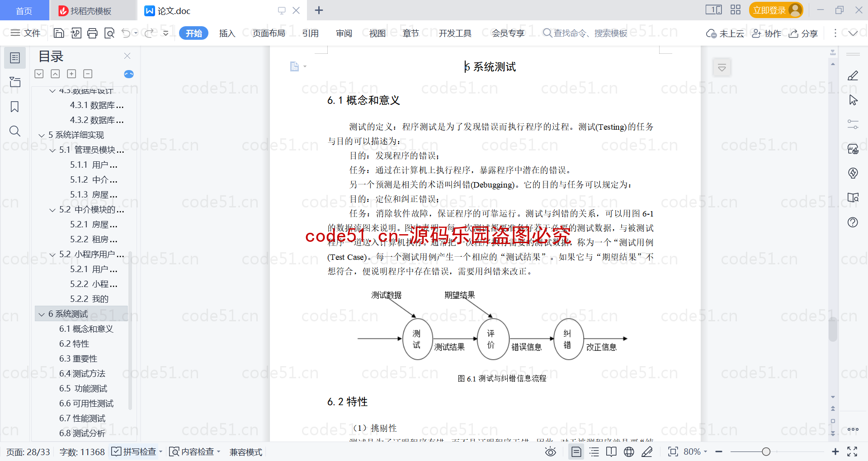868x461 pixels.
Task: Open the bookmark icon in left sidebar
Action: (15, 107)
